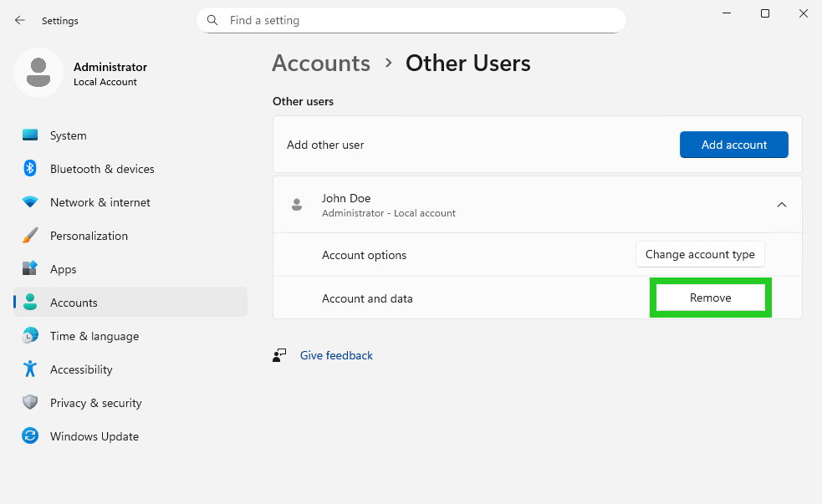Click Change account type for John Doe
This screenshot has width=822, height=504.
tap(700, 254)
